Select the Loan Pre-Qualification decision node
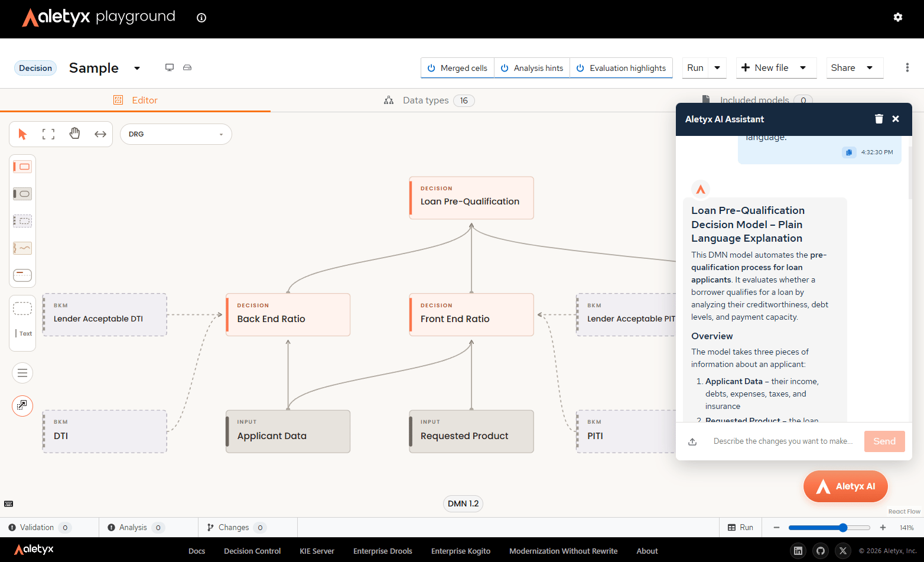 [471, 198]
